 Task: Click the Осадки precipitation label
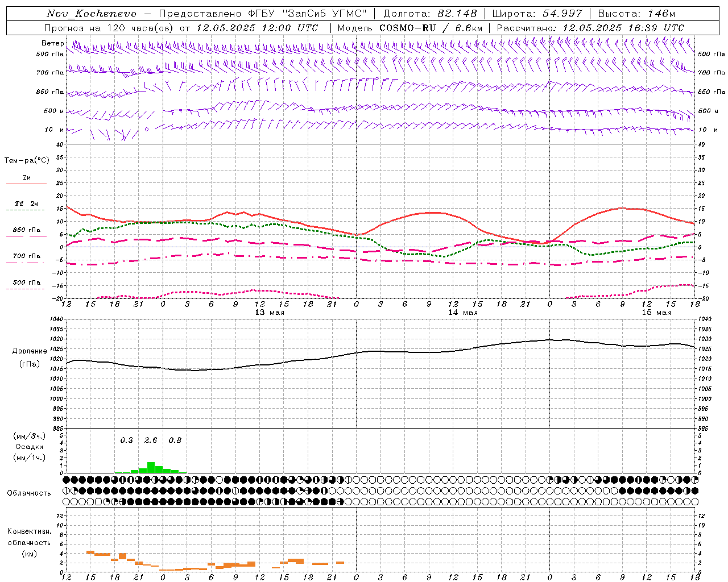(30, 447)
